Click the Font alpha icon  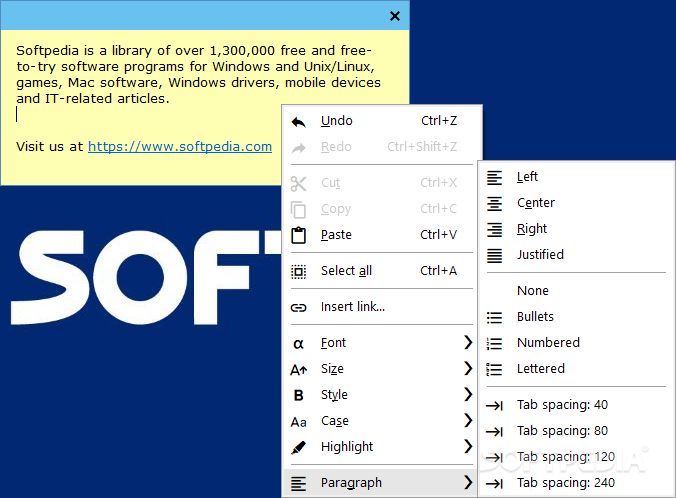coord(298,344)
